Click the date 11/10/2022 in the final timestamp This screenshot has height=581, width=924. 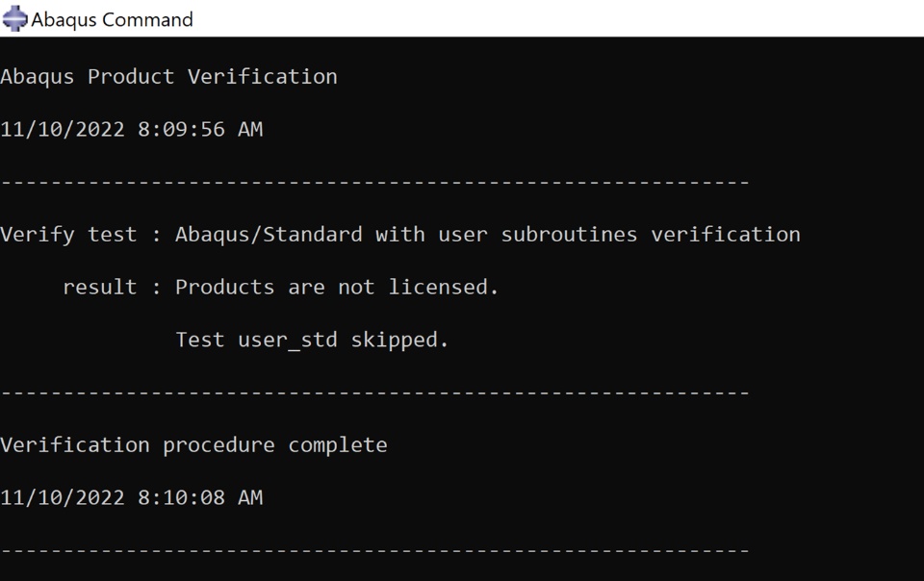63,497
